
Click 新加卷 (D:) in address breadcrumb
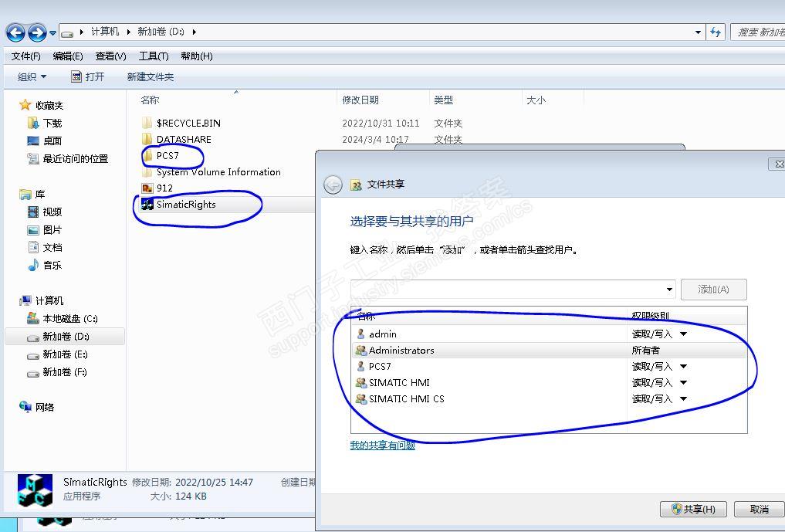161,32
